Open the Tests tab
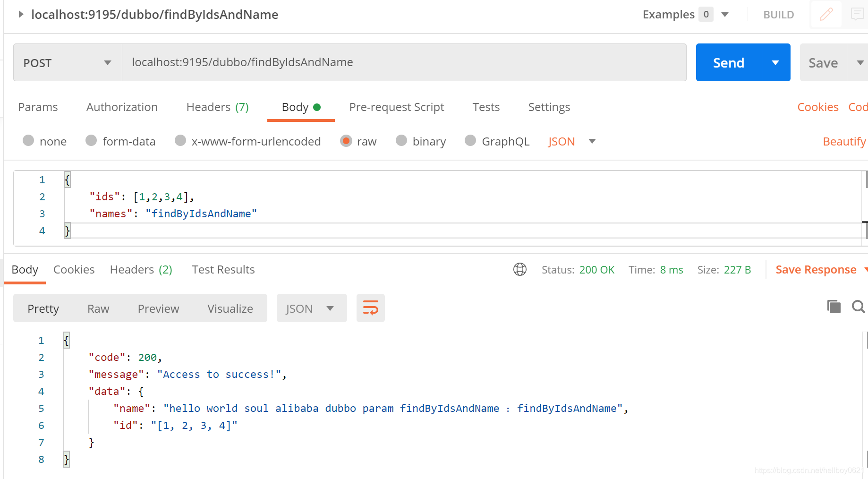This screenshot has height=479, width=868. point(486,107)
